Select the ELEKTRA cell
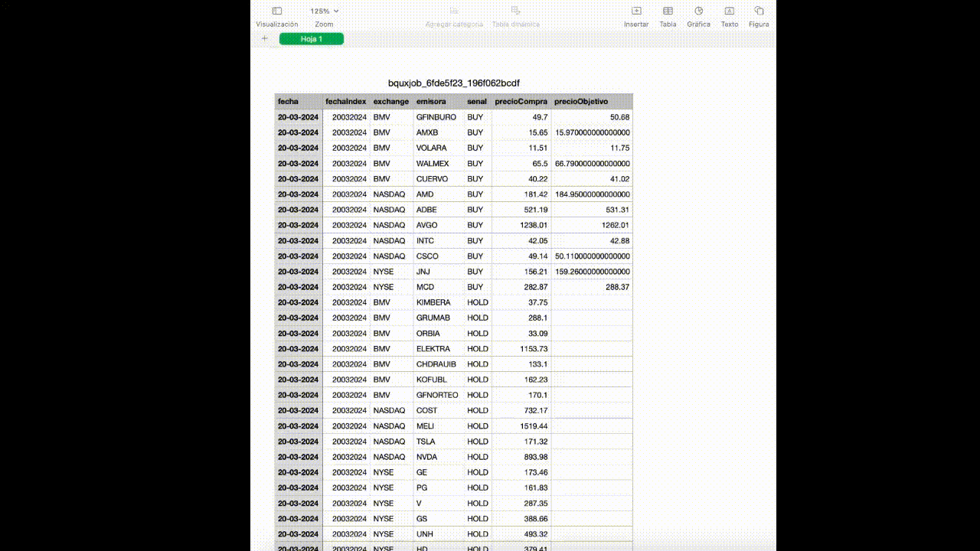This screenshot has width=980, height=551. click(x=439, y=349)
